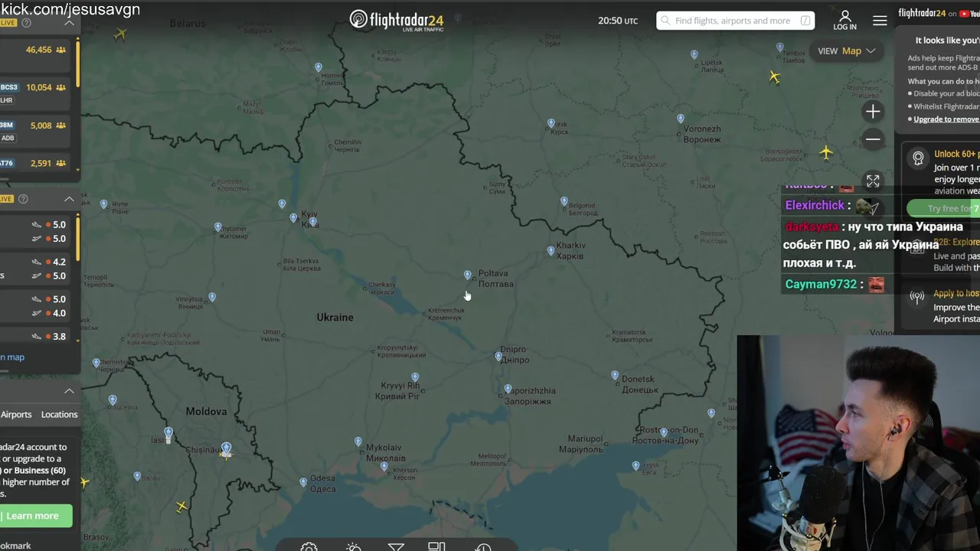Select Kursk airport pin
Viewport: 980px width, 551px height.
[551, 123]
